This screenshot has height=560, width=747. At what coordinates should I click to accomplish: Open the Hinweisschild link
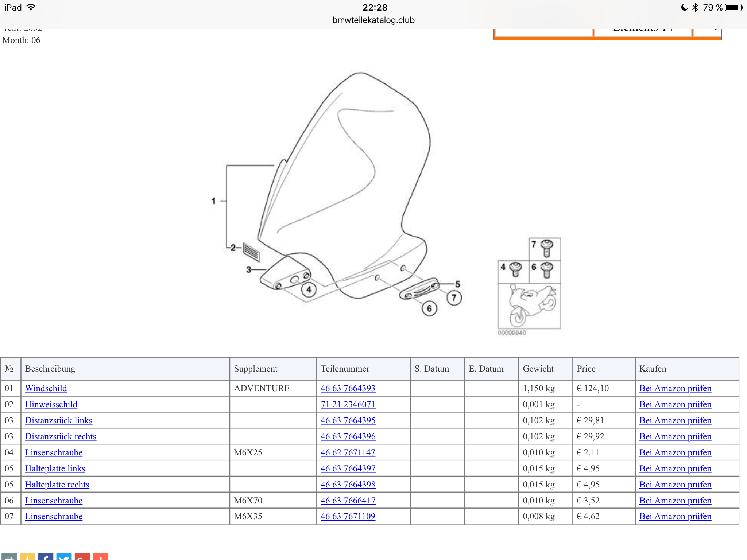coord(51,404)
